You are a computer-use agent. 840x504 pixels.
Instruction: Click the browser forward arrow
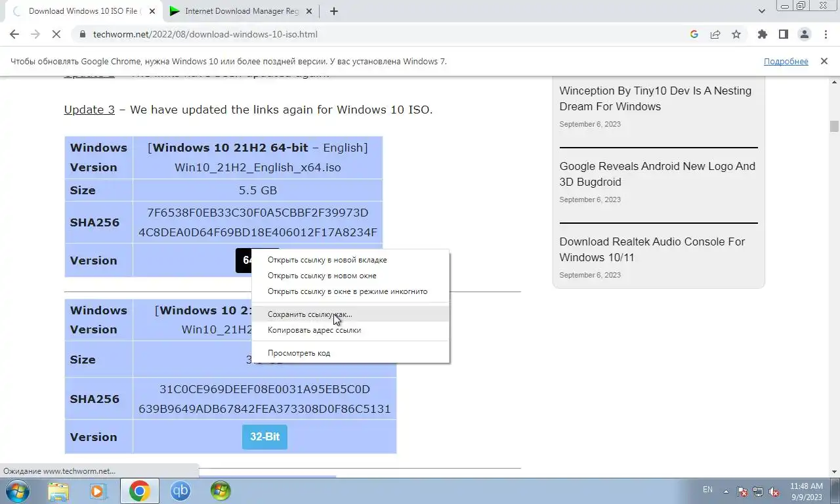35,34
